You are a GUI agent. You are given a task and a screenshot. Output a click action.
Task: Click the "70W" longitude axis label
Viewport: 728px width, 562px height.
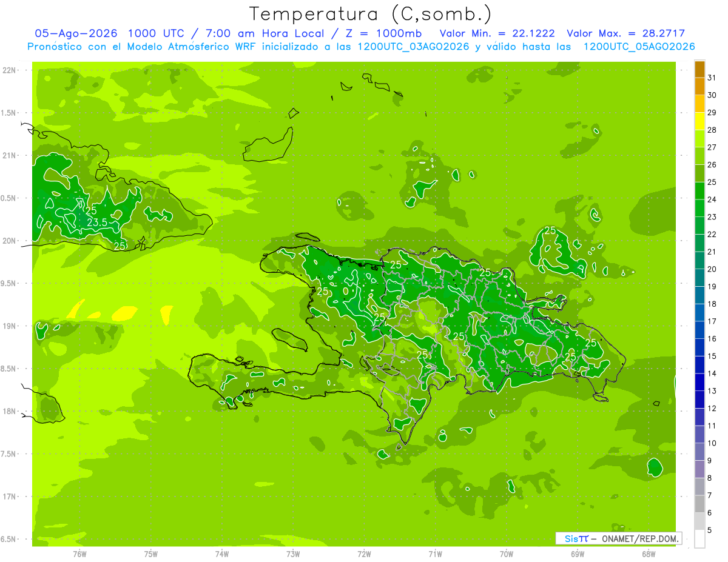pyautogui.click(x=507, y=554)
